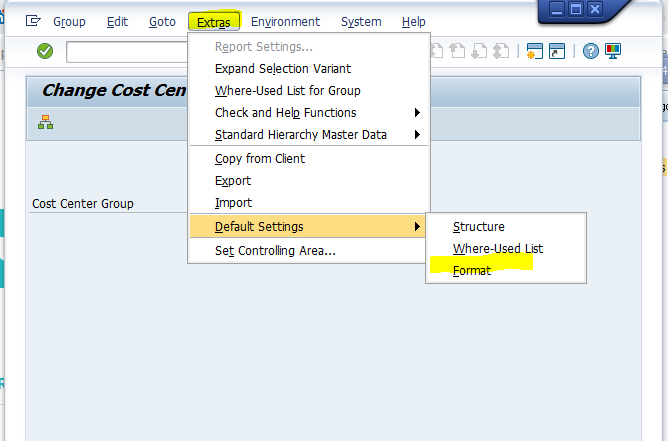Choose Format in the submenu
Screen dimensions: 668x441
tap(506, 271)
